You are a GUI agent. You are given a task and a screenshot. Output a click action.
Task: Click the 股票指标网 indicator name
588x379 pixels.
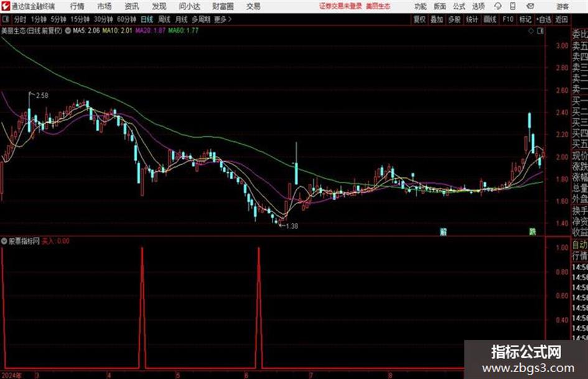[24, 241]
